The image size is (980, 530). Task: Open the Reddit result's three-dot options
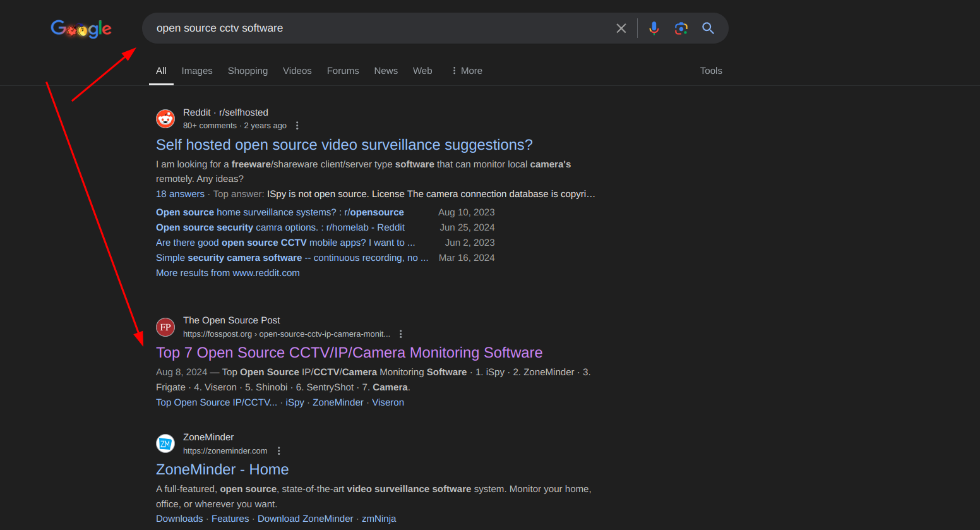pos(297,126)
